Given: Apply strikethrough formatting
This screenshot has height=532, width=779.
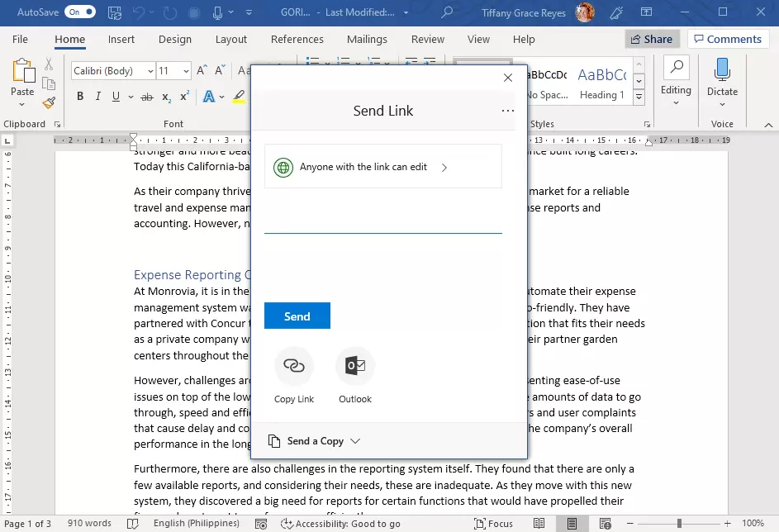Looking at the screenshot, I should coord(147,97).
